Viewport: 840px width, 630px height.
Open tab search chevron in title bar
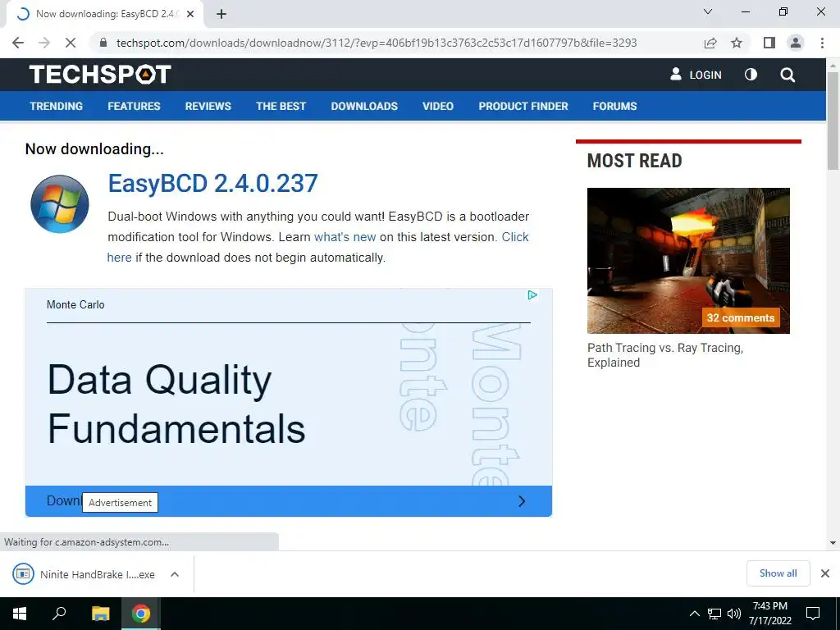click(x=708, y=11)
